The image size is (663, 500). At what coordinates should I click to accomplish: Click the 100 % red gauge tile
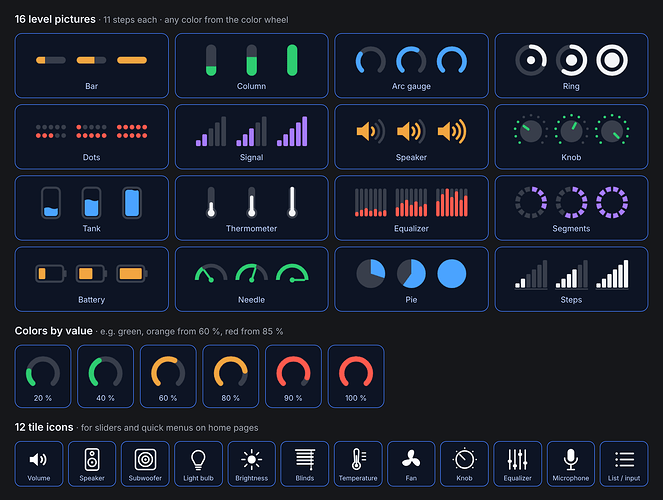356,376
